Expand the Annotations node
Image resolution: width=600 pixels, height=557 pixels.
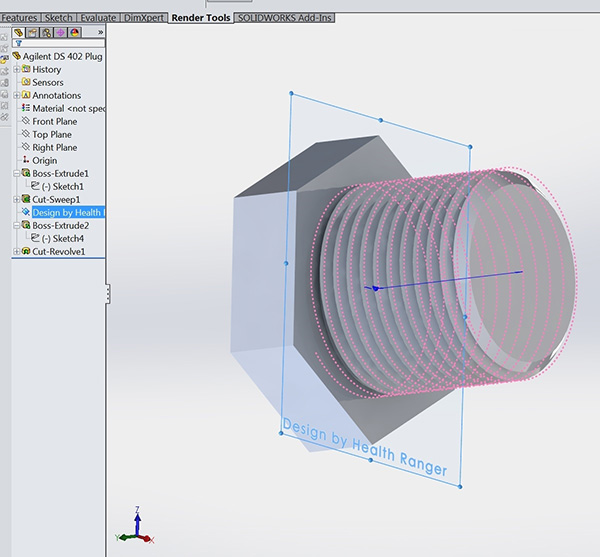16,96
